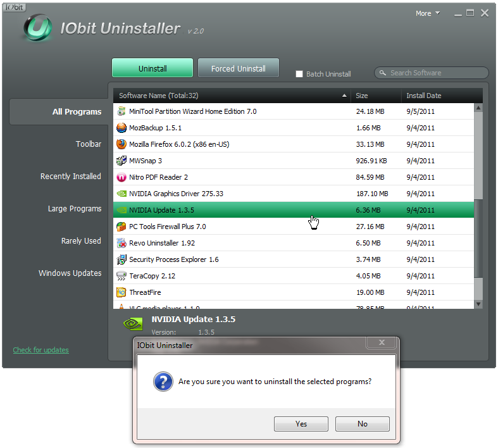498x448 pixels.
Task: Cancel uninstall with No button
Action: click(x=363, y=424)
